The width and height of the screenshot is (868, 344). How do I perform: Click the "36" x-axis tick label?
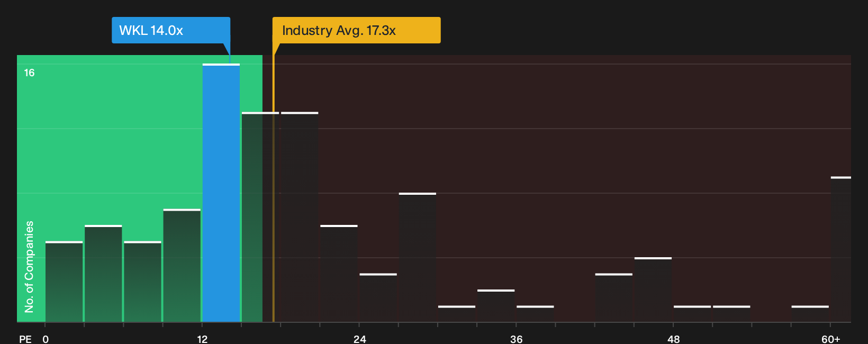[x=517, y=339]
